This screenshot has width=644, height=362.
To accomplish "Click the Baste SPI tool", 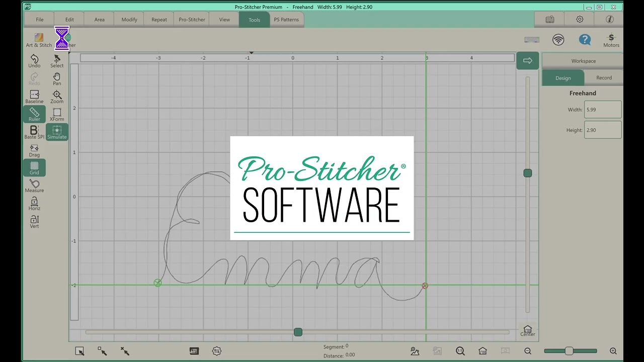I will pos(34,133).
